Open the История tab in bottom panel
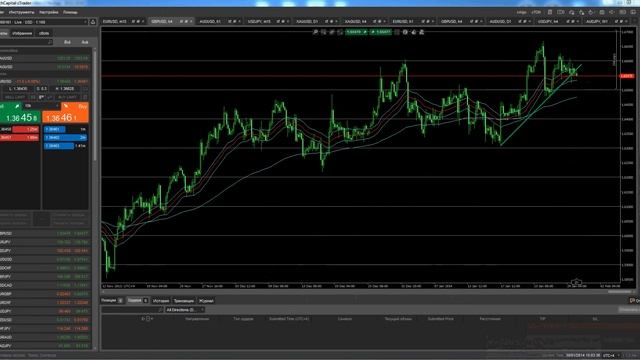Image resolution: width=640 pixels, height=360 pixels. 161,301
